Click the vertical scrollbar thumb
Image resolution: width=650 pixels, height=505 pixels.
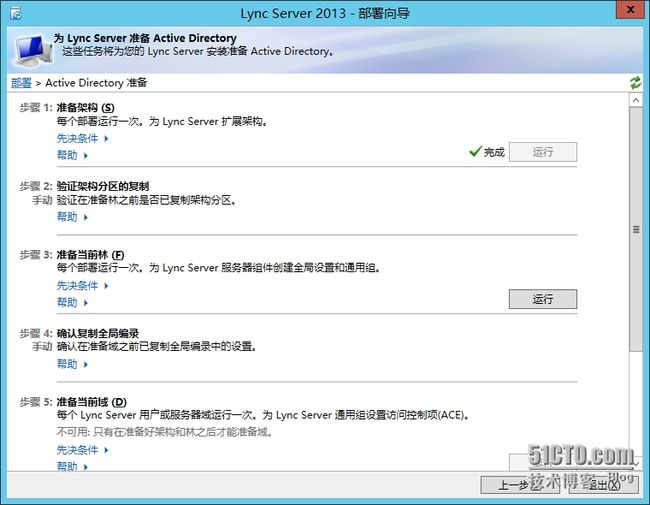[635, 230]
